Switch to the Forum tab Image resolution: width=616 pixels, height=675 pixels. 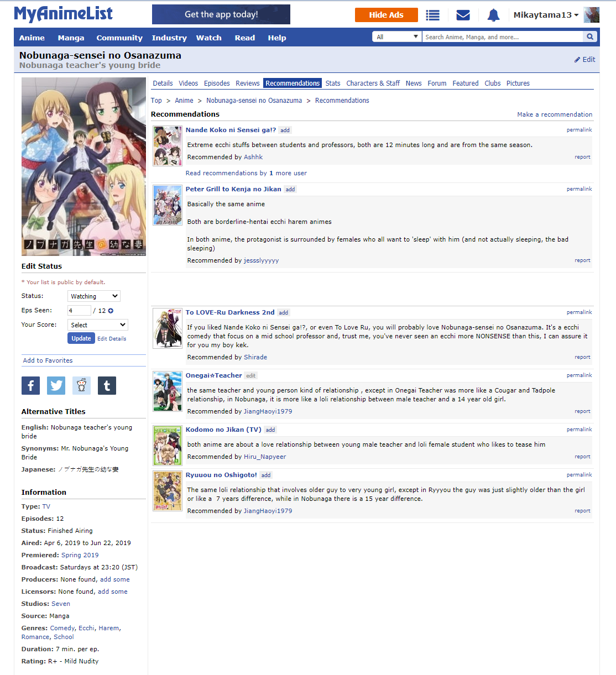click(x=437, y=83)
